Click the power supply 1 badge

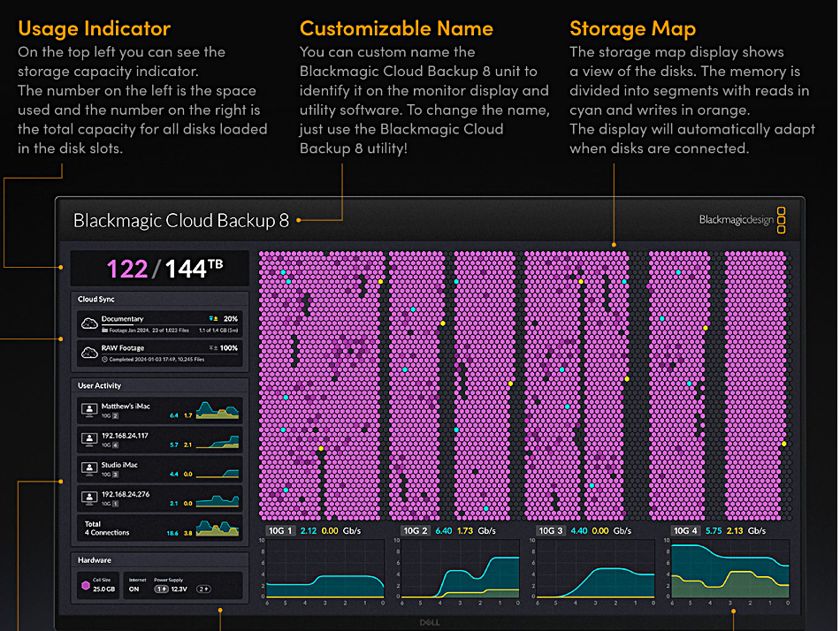click(x=161, y=589)
